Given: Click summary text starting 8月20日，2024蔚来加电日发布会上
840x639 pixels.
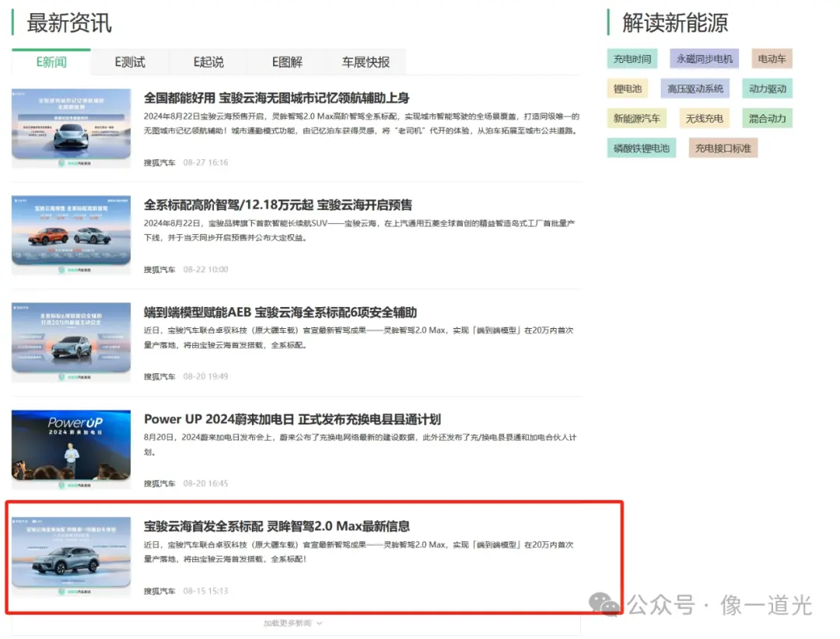Looking at the screenshot, I should coord(360,445).
